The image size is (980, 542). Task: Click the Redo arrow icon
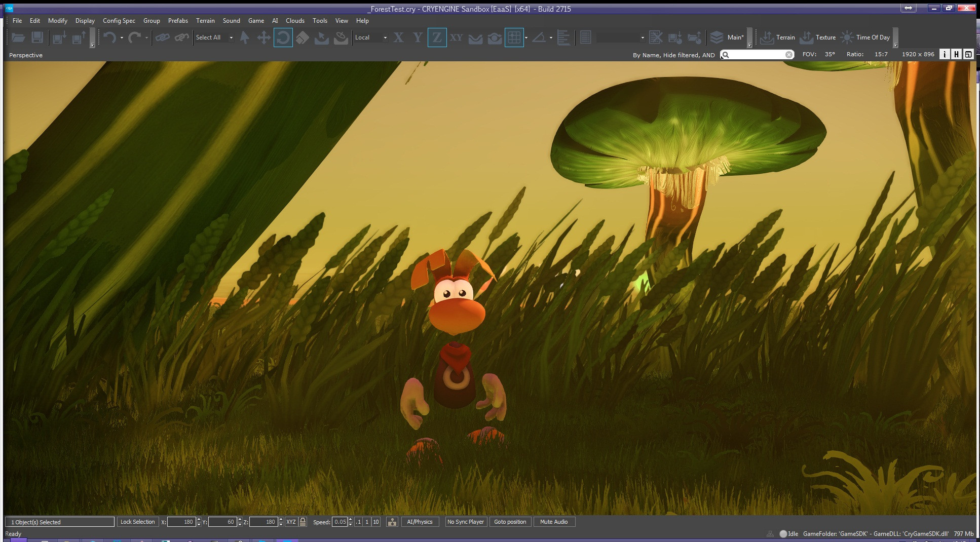134,37
